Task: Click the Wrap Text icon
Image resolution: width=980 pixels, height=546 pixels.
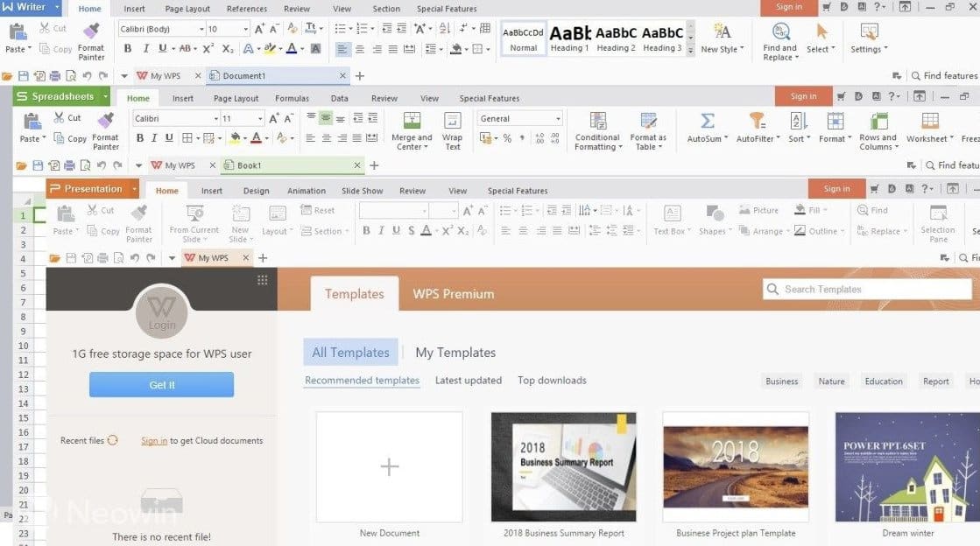Action: coord(452,122)
